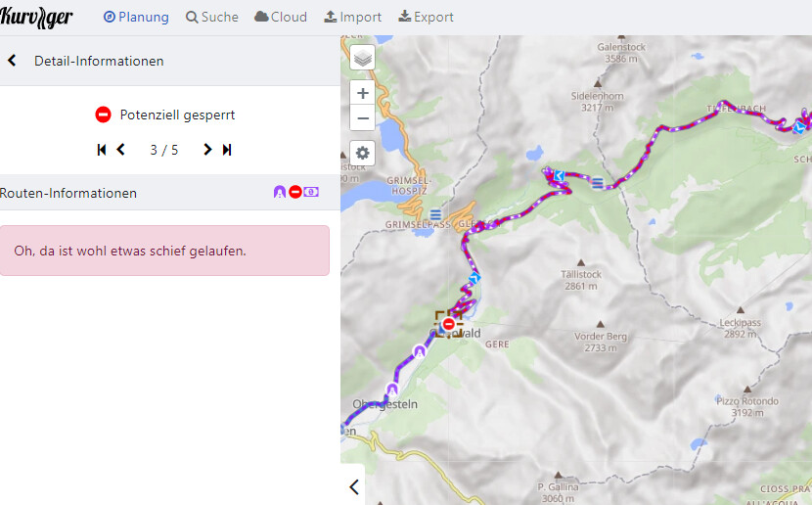812x505 pixels.
Task: Zoom in on the map
Action: [363, 94]
